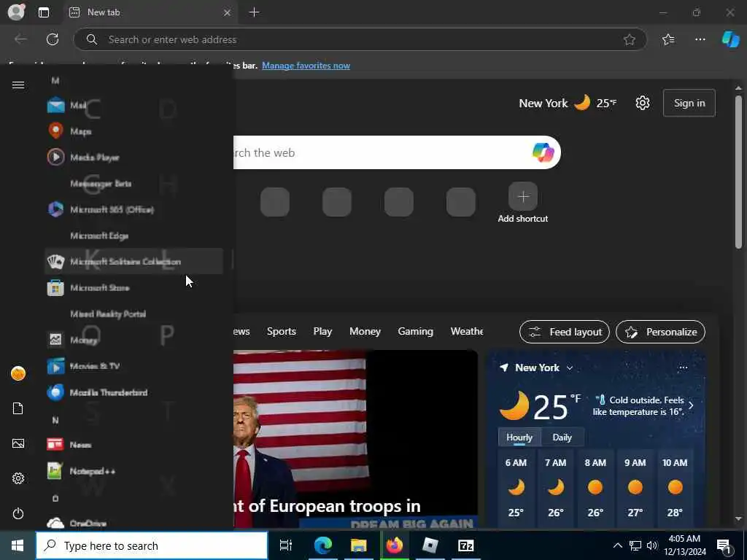Open a new tab with plus button
The width and height of the screenshot is (747, 560).
pos(255,12)
